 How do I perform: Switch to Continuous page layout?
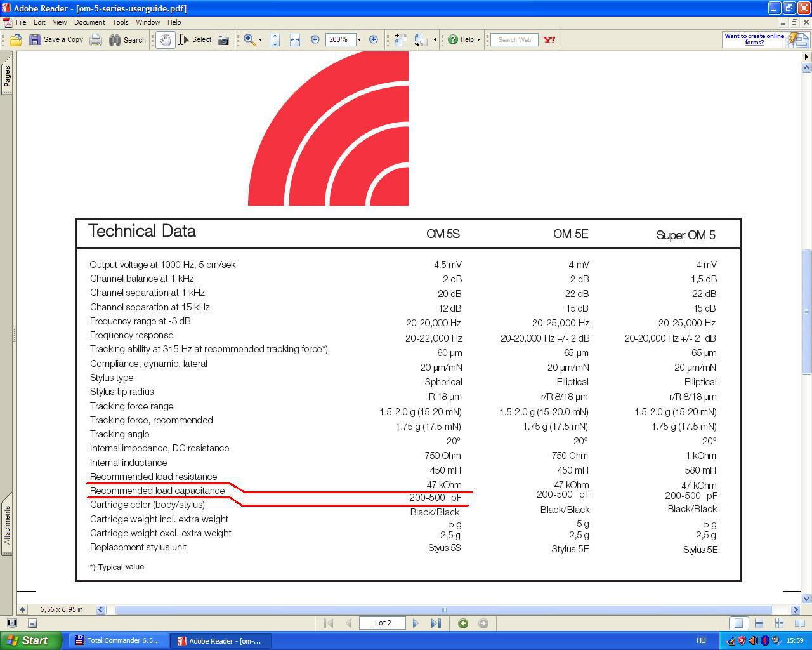[x=759, y=623]
